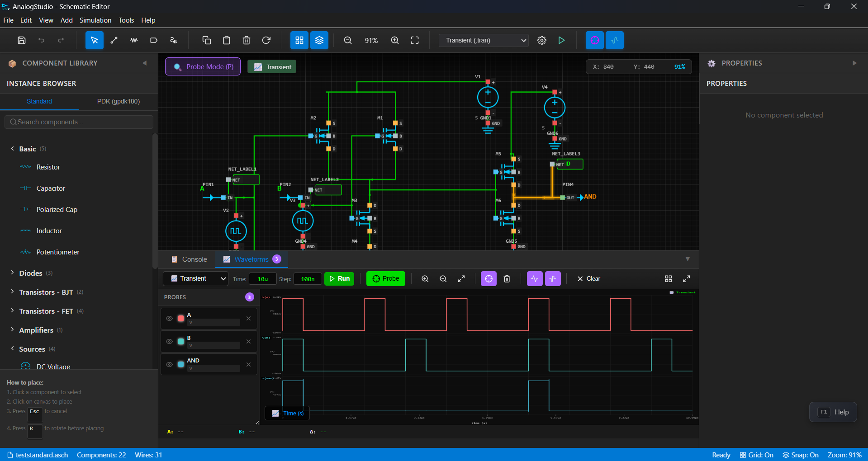Viewport: 868px width, 461px height.
Task: Delete selected component using trash icon
Action: pos(247,40)
